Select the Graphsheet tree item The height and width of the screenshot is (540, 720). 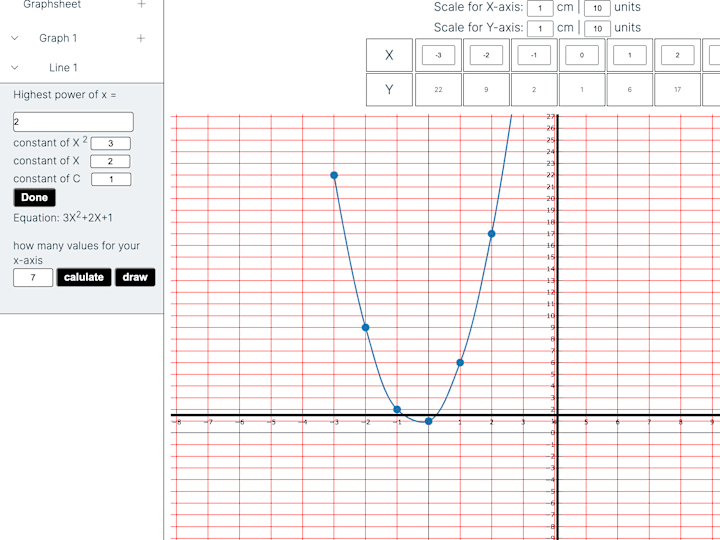pyautogui.click(x=52, y=5)
